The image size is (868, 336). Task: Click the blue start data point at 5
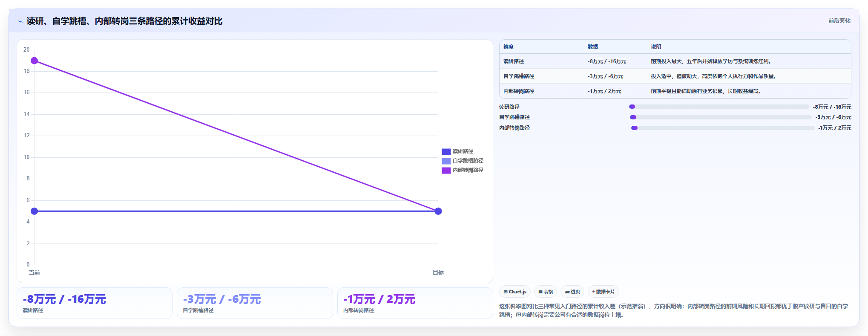[34, 211]
